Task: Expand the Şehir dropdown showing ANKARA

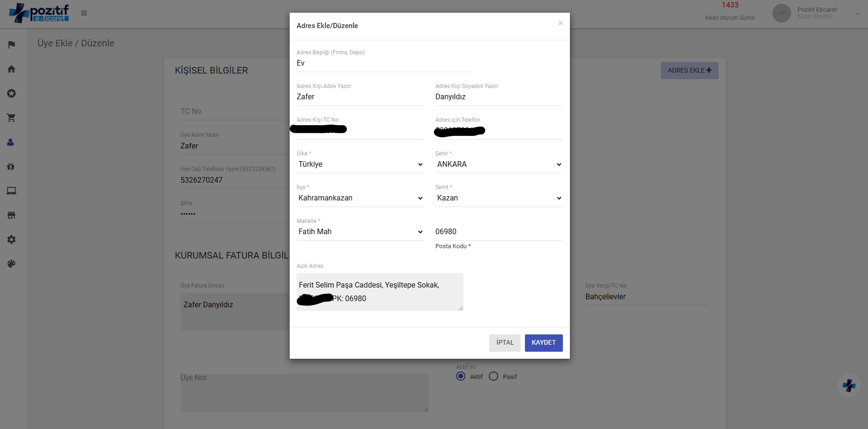Action: (499, 164)
